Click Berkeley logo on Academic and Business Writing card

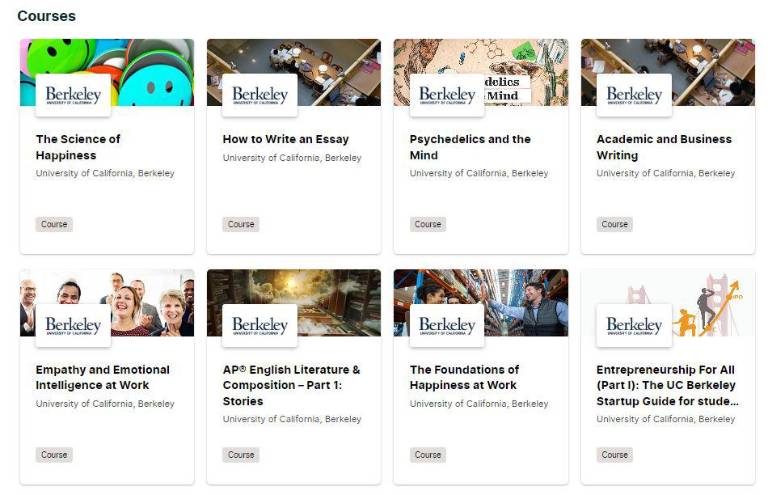(x=634, y=95)
